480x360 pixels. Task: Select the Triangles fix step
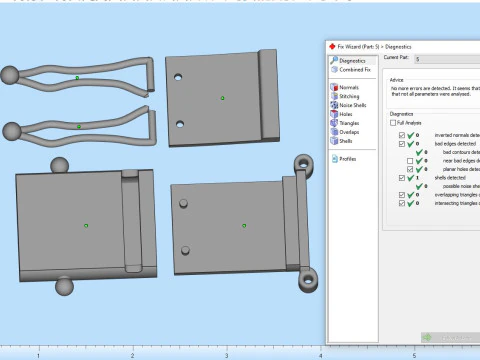pyautogui.click(x=345, y=123)
